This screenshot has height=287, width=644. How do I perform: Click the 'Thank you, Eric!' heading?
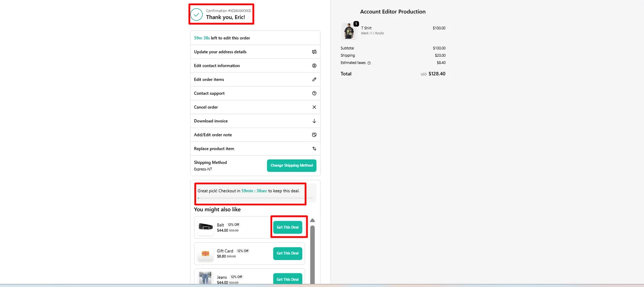225,17
